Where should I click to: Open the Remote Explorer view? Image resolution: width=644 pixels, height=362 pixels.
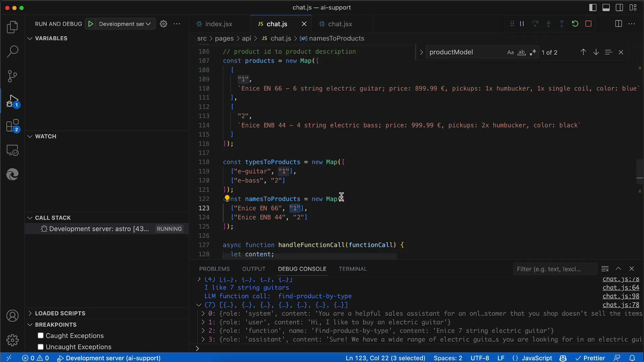point(12,150)
